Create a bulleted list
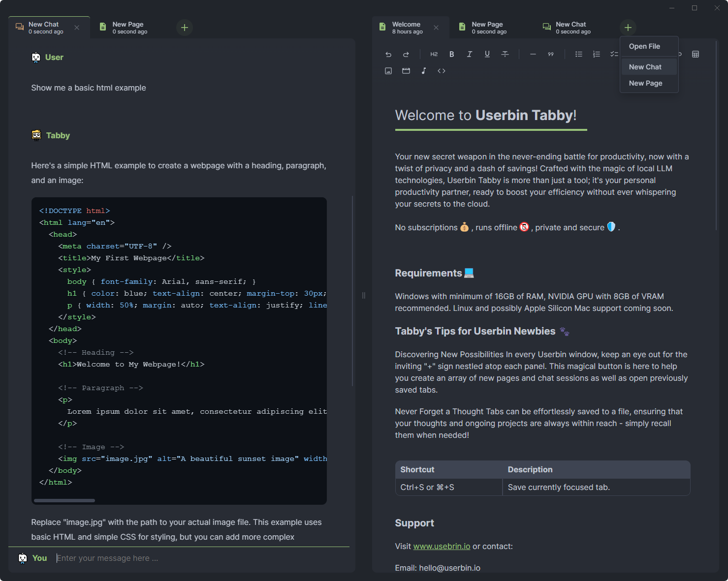728x581 pixels. (579, 54)
